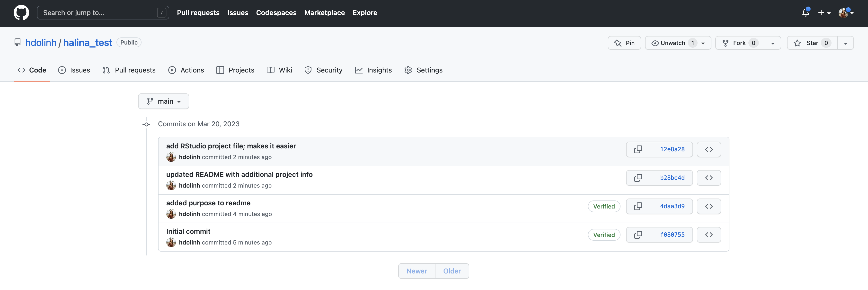Click the Pin repository button

click(624, 43)
